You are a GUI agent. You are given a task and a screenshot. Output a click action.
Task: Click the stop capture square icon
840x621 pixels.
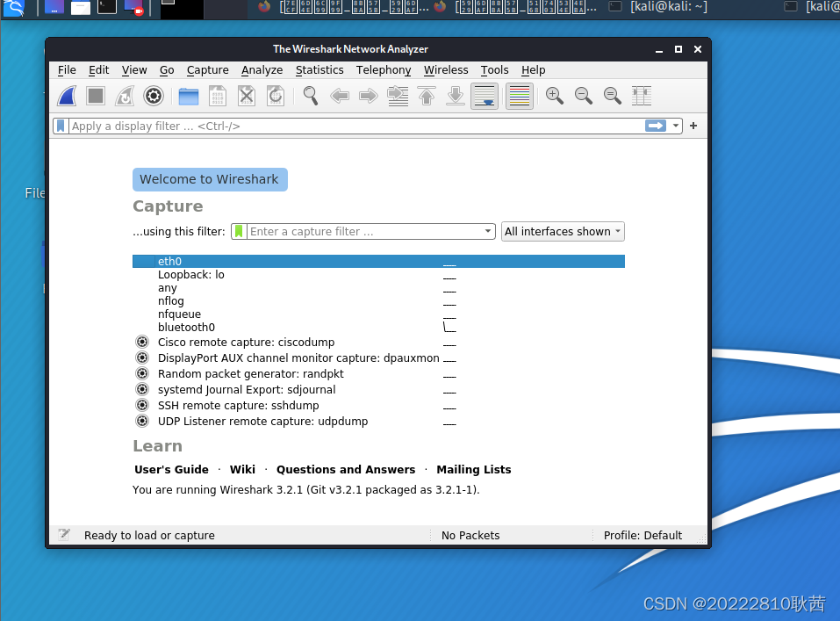pyautogui.click(x=96, y=96)
